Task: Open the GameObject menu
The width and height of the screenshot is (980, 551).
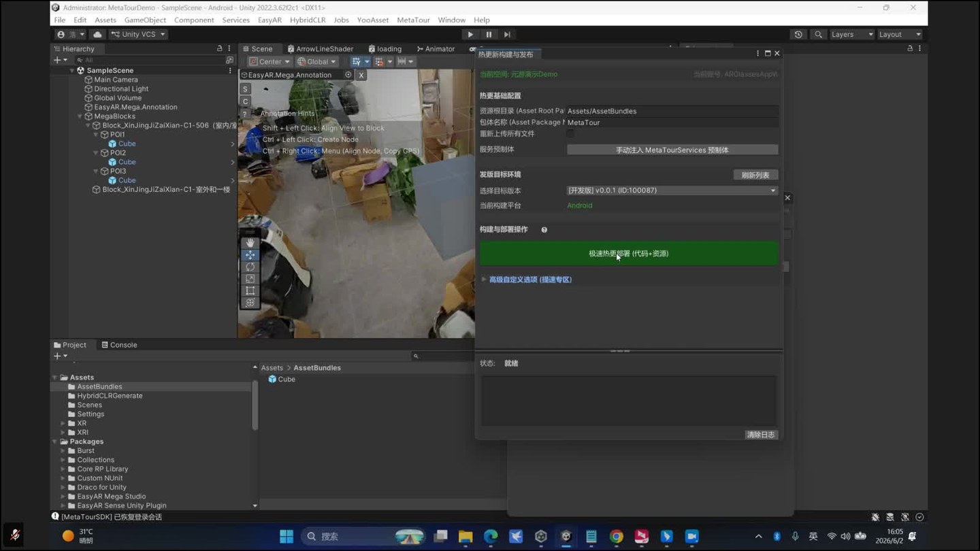Action: [x=145, y=20]
